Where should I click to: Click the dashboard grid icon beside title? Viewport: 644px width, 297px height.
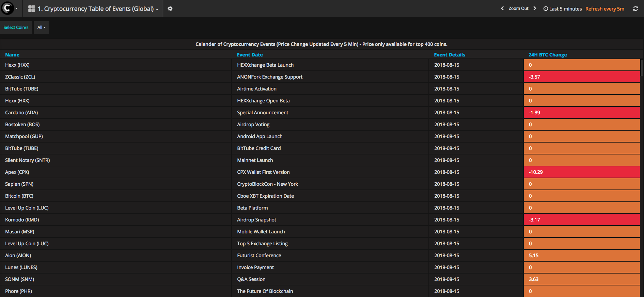pyautogui.click(x=32, y=9)
